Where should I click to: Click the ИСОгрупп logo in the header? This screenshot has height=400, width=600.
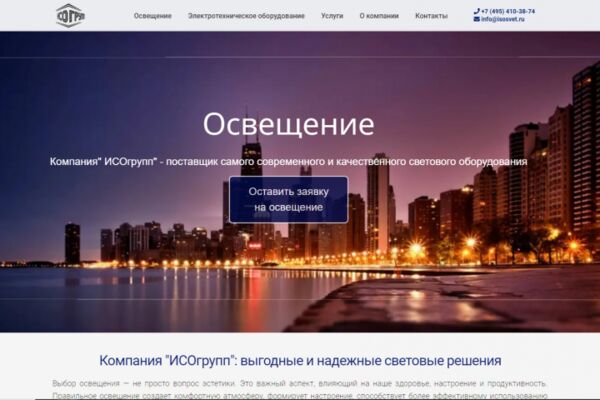click(70, 16)
